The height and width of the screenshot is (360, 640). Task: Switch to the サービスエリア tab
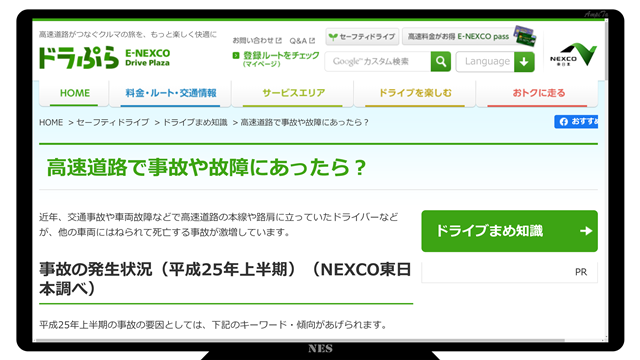(293, 93)
